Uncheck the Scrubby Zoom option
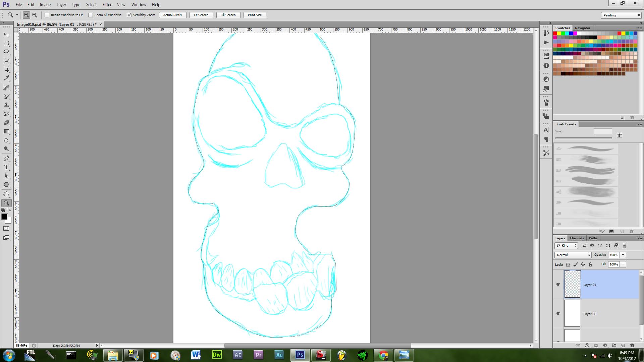Viewport: 644px width, 362px height. 129,15
